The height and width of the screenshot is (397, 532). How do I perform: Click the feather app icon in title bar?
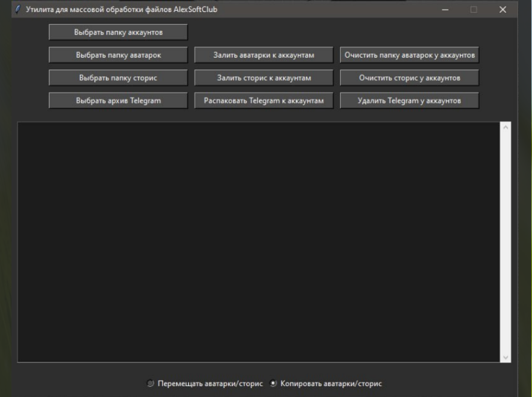[18, 9]
